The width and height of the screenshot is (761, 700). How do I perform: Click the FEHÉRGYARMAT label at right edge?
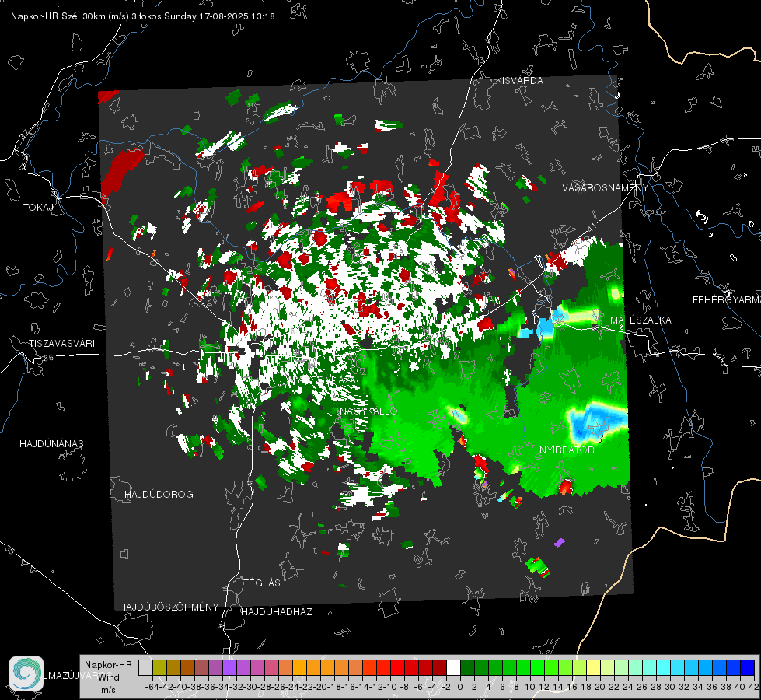point(727,300)
